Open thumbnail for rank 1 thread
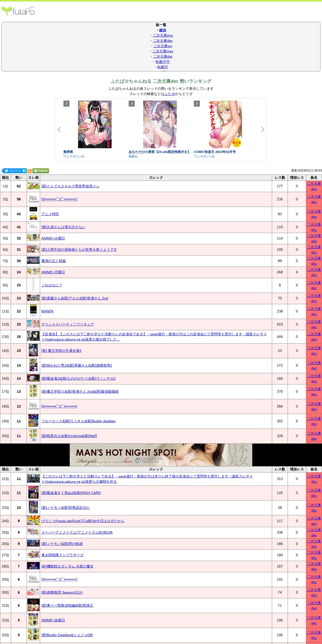Screen dimensions: 322x644 point(33,186)
